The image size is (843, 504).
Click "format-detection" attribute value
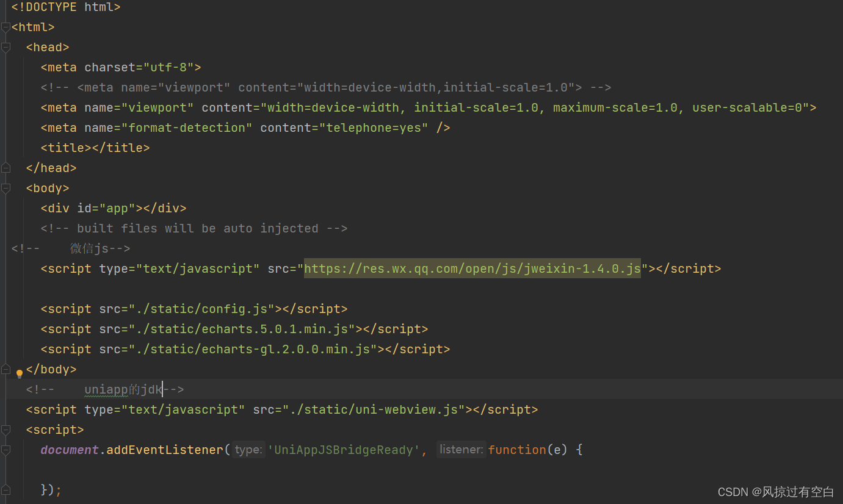point(187,128)
